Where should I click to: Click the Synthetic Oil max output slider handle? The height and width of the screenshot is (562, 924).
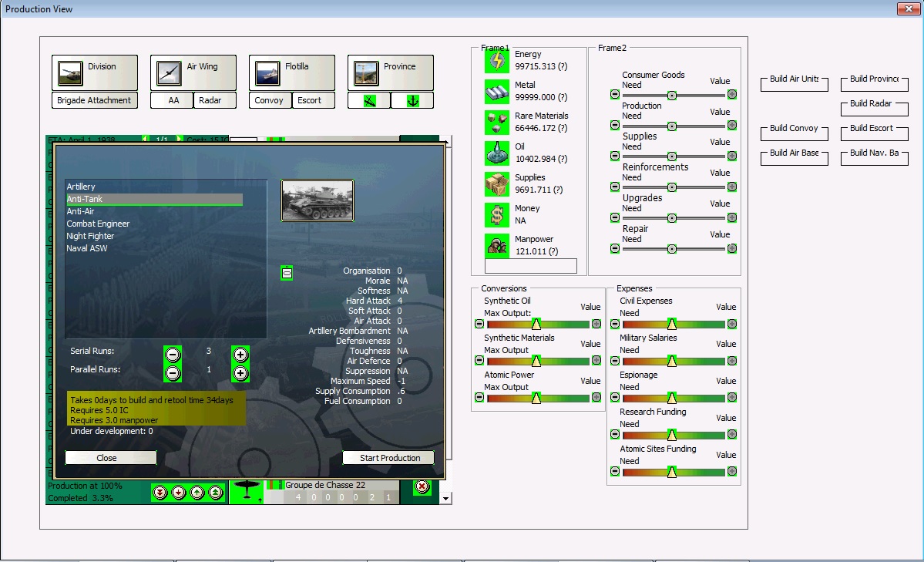tap(536, 324)
